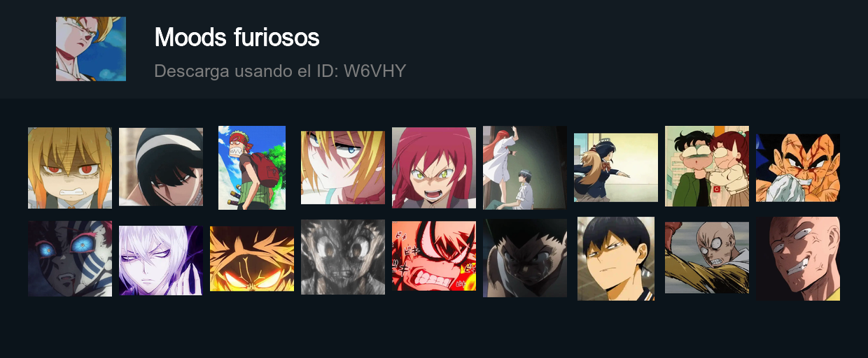Select the red-haired girl kicking boy sticker

pyautogui.click(x=525, y=168)
